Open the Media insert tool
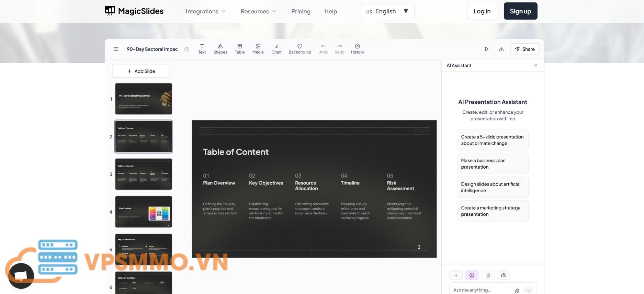Image resolution: width=644 pixels, height=294 pixels. 258,49
